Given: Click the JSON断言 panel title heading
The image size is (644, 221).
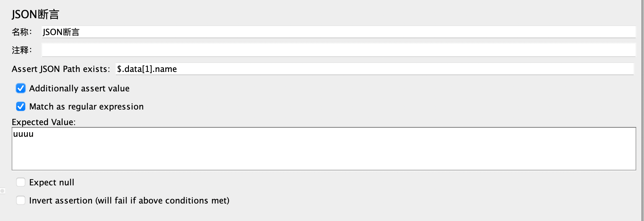Looking at the screenshot, I should coord(35,14).
